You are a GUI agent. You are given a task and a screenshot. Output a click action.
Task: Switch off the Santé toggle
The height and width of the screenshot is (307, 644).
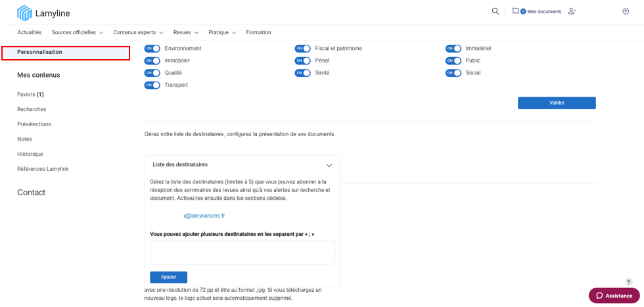point(302,73)
